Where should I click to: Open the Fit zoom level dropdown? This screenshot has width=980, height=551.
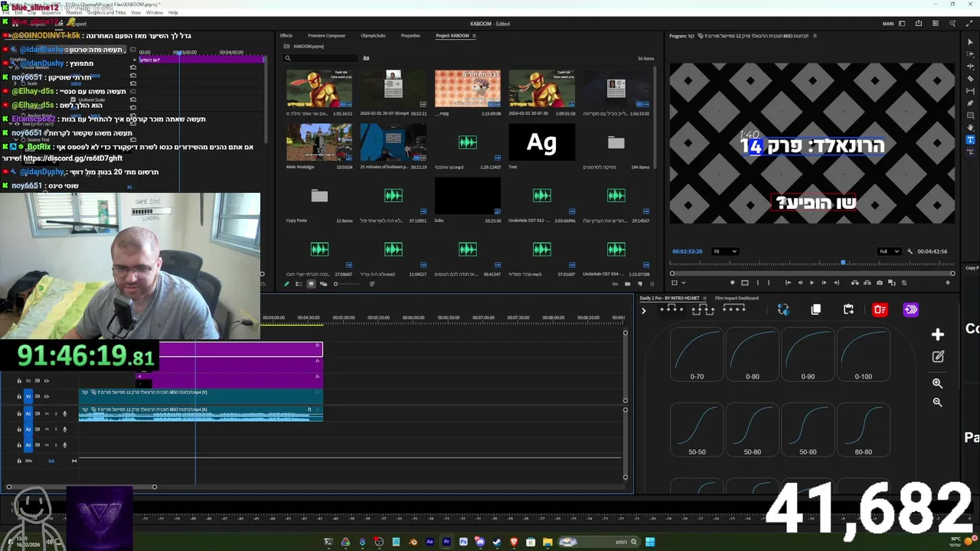point(725,251)
